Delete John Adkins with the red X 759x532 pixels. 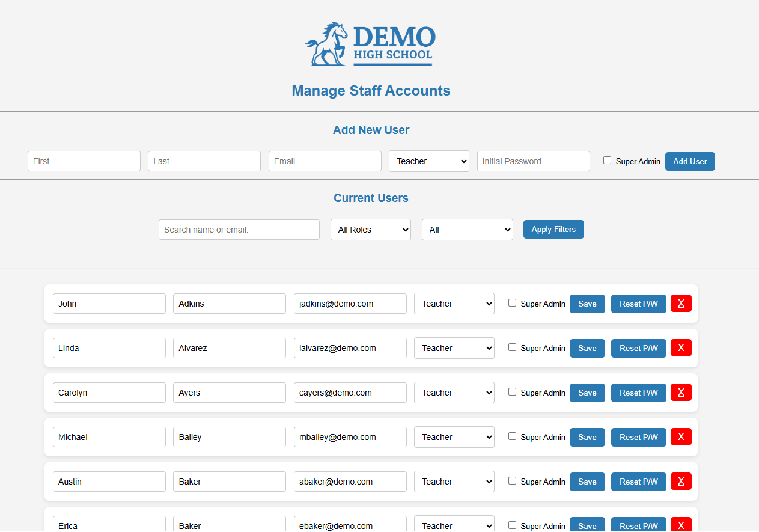tap(681, 304)
